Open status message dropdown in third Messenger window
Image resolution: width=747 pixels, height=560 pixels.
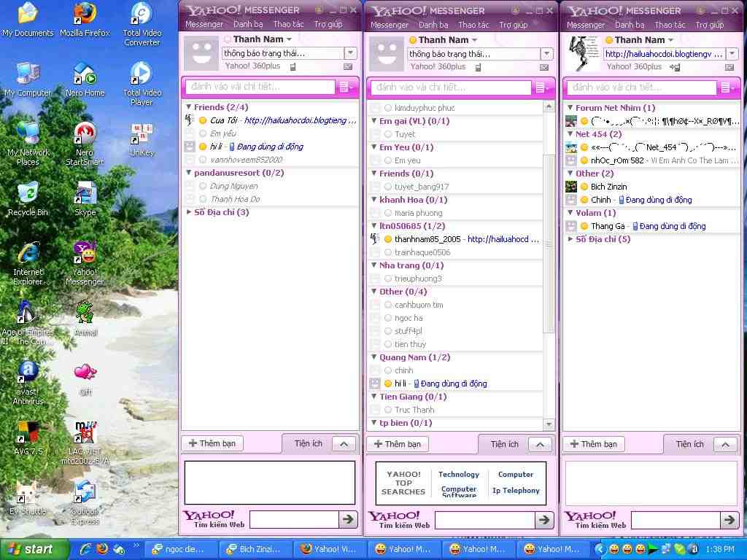tap(732, 54)
